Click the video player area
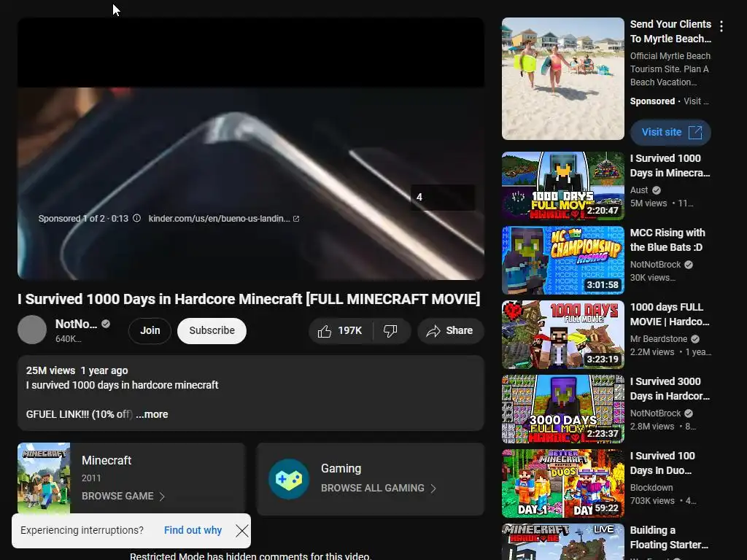 pyautogui.click(x=251, y=149)
